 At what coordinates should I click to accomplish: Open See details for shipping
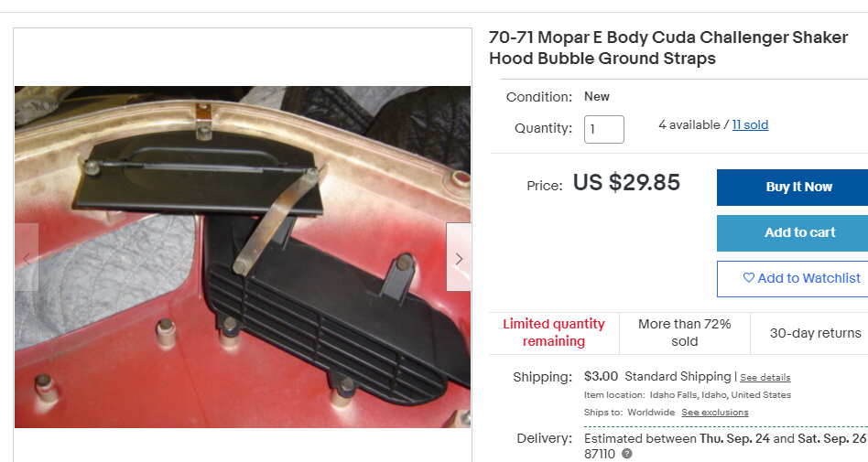(x=765, y=377)
